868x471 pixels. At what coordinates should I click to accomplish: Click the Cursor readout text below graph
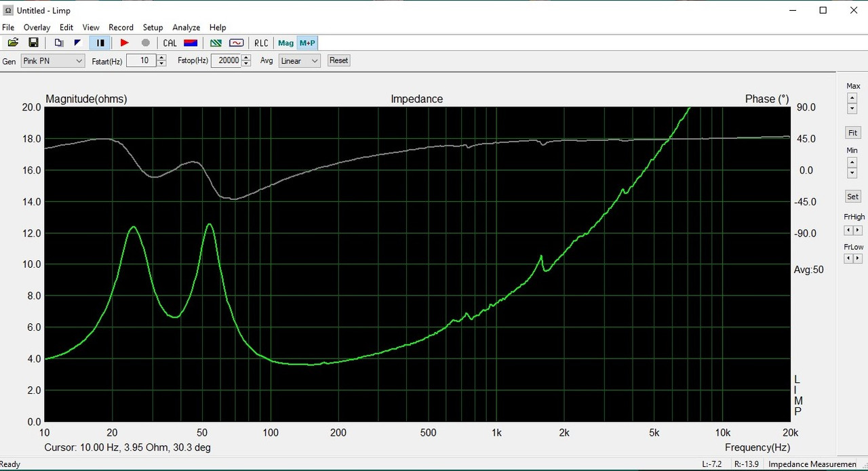pos(128,447)
